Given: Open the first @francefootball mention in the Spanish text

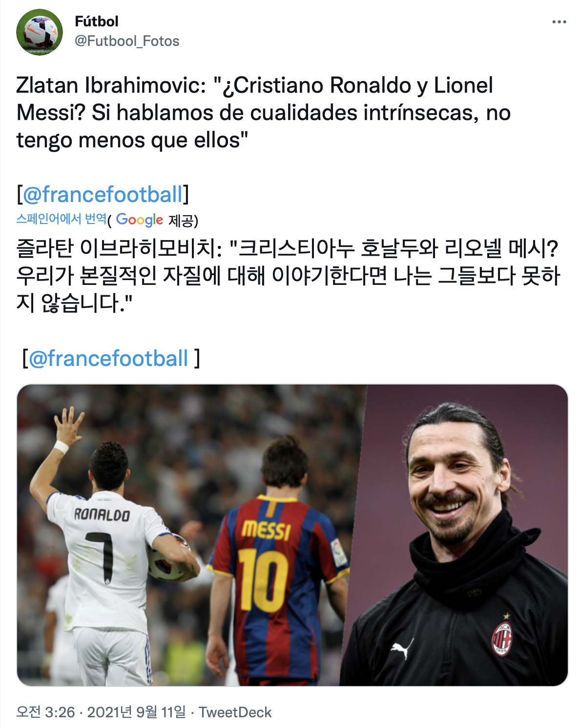Looking at the screenshot, I should 103,194.
